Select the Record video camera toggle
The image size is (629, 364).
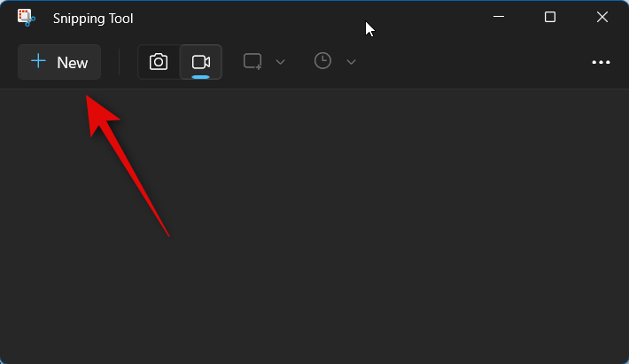pos(200,62)
